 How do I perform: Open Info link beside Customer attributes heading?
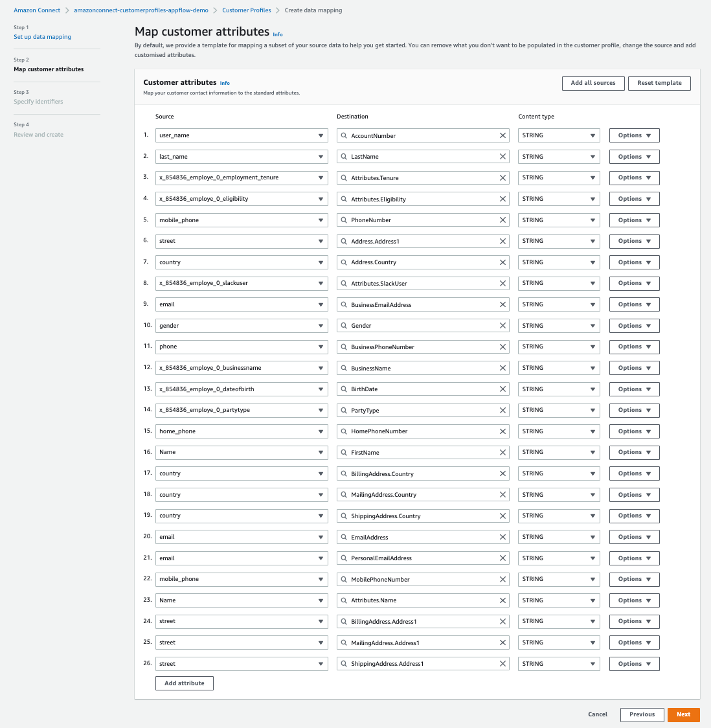(x=225, y=83)
